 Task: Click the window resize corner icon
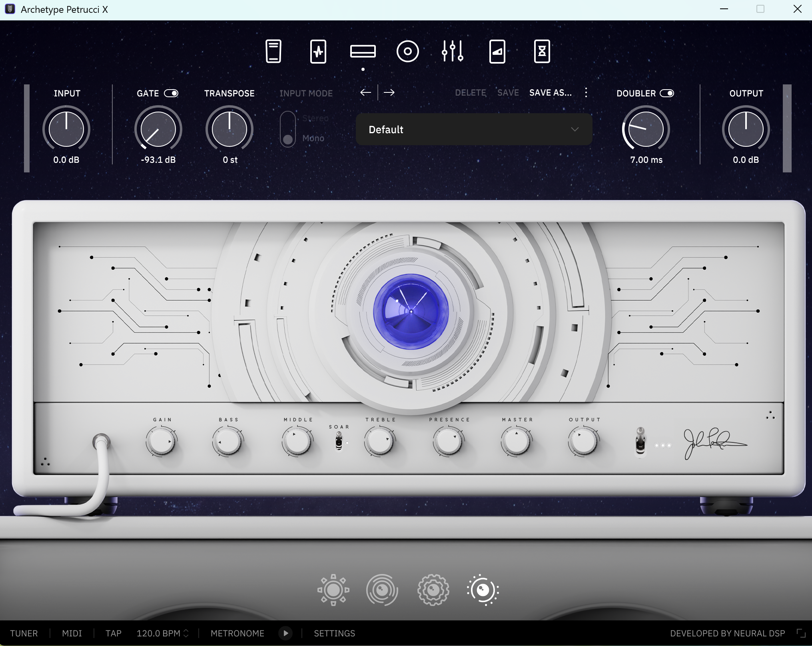coord(801,633)
